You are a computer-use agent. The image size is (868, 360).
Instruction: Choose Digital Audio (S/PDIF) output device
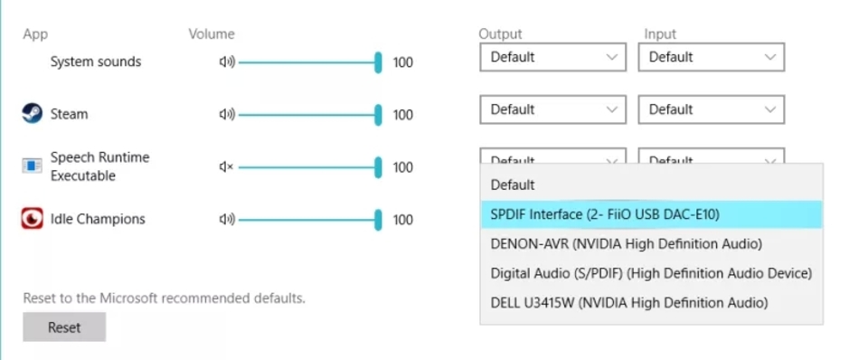coord(652,273)
